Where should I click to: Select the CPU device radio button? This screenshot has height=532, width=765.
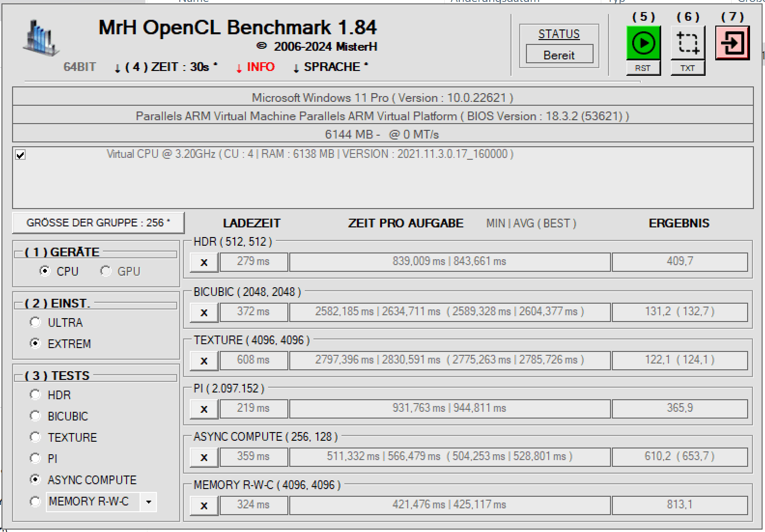(44, 271)
